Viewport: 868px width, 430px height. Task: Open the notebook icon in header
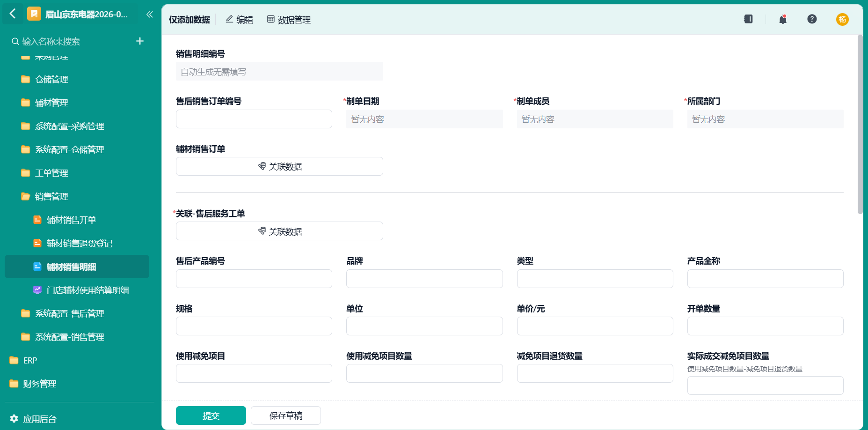click(x=748, y=19)
